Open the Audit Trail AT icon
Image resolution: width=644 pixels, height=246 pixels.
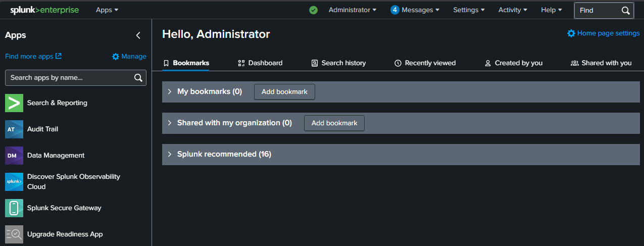[14, 129]
